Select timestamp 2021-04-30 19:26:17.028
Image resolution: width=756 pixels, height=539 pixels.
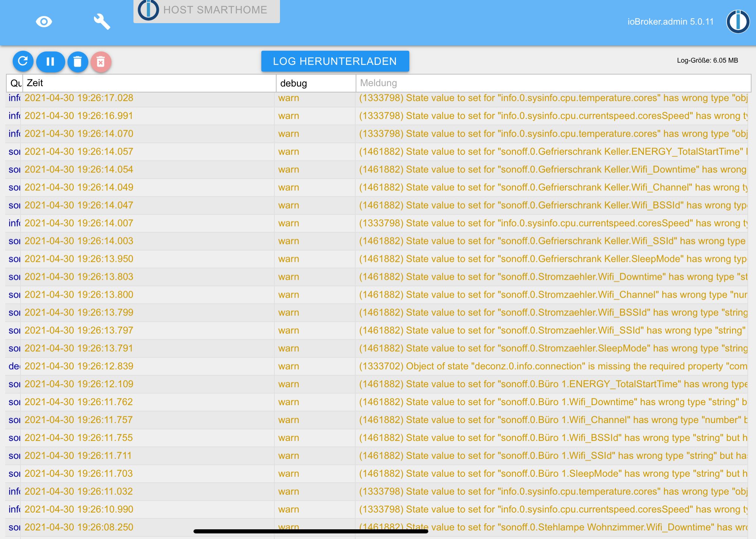click(x=79, y=98)
